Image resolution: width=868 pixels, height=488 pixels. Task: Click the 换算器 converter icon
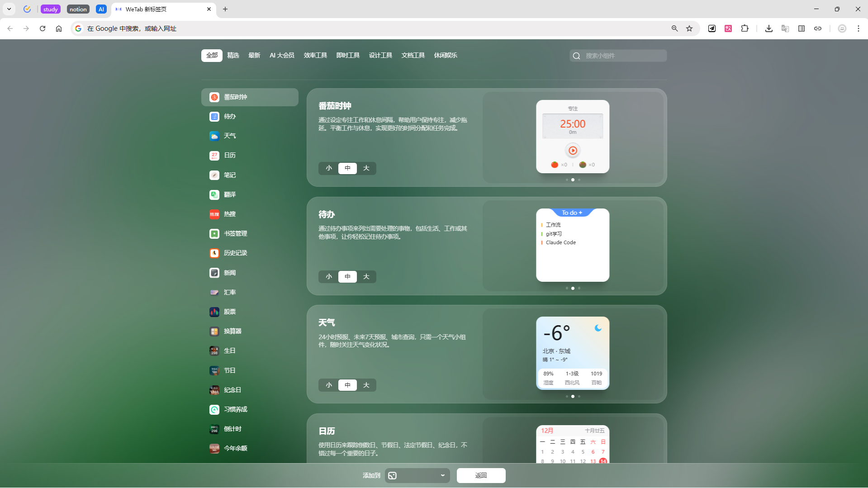click(214, 332)
